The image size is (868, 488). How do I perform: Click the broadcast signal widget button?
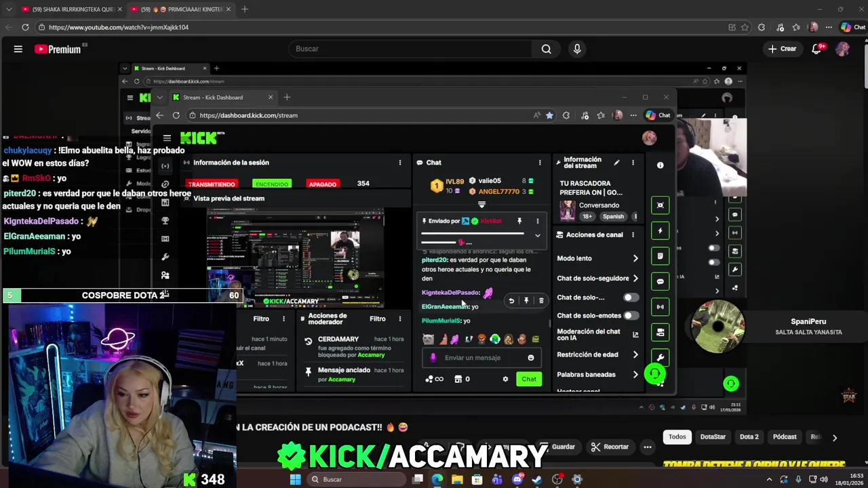660,306
